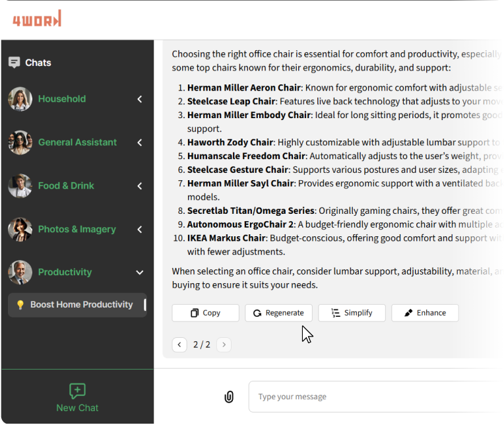
Task: Start a New Chat
Action: [77, 398]
